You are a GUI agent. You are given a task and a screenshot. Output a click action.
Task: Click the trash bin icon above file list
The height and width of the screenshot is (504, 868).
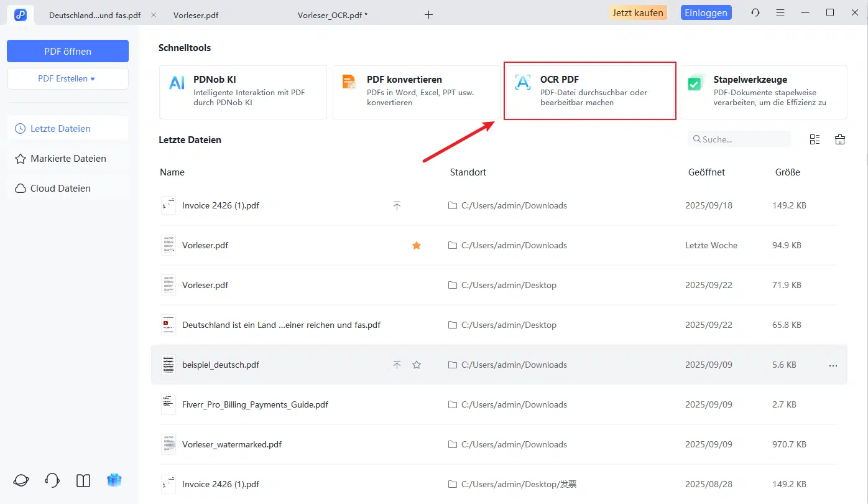click(x=839, y=139)
